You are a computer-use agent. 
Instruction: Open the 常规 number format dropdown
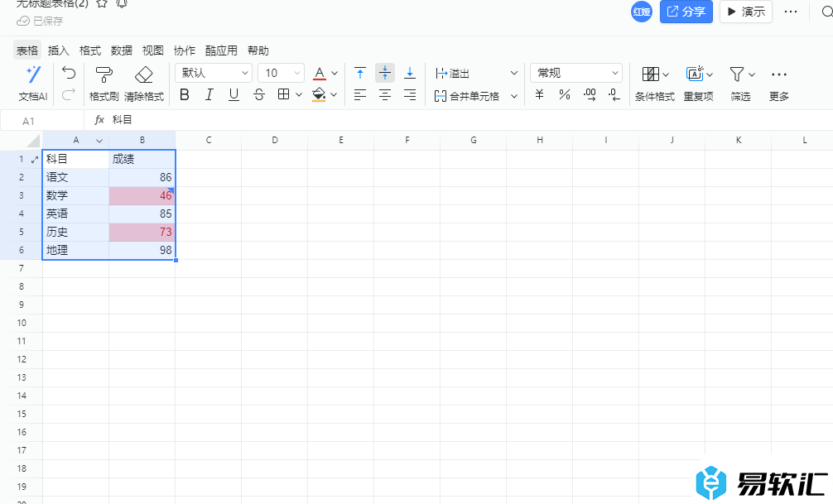pos(576,73)
